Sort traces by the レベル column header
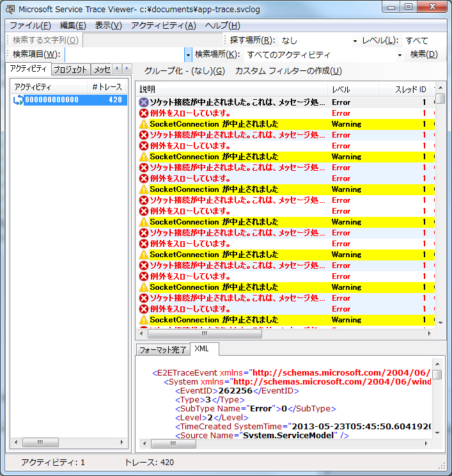This screenshot has width=452, height=476. [x=353, y=90]
